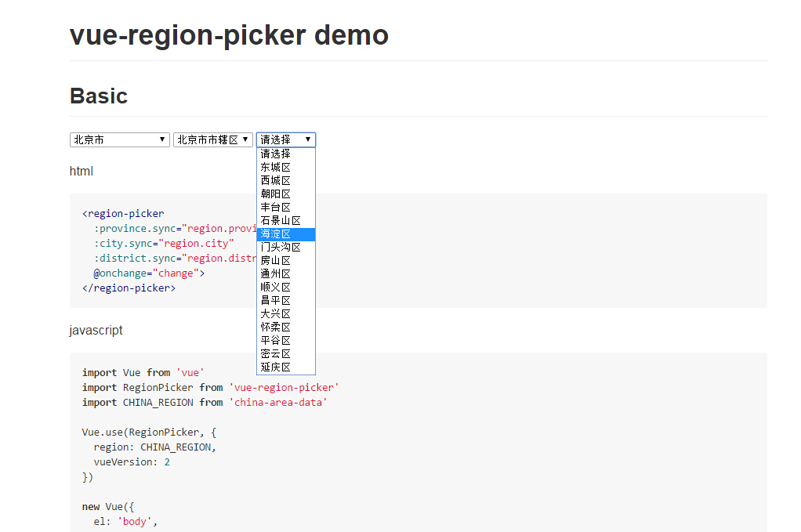Choose 石景山区 from the list
This screenshot has height=532, width=801.
tap(285, 220)
